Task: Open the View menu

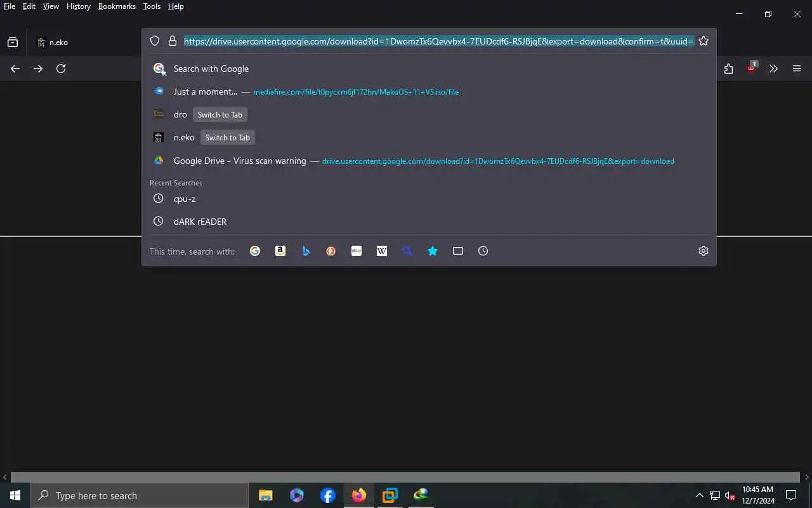Action: coord(51,6)
